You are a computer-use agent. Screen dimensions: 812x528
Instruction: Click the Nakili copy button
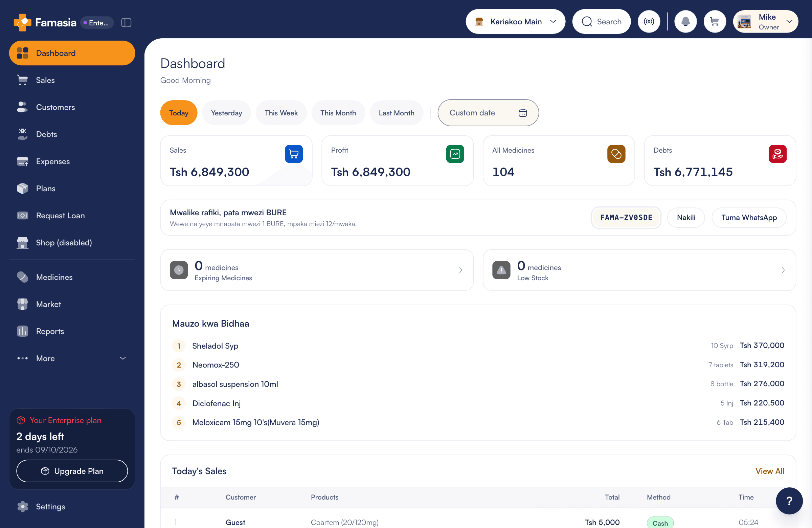click(686, 217)
